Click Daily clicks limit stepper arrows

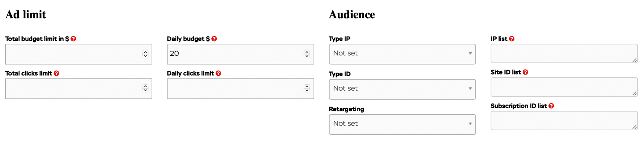(x=307, y=88)
